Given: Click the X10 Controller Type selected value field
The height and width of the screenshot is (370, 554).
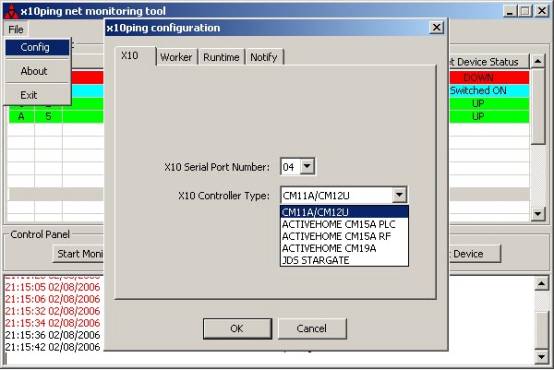Looking at the screenshot, I should 336,195.
